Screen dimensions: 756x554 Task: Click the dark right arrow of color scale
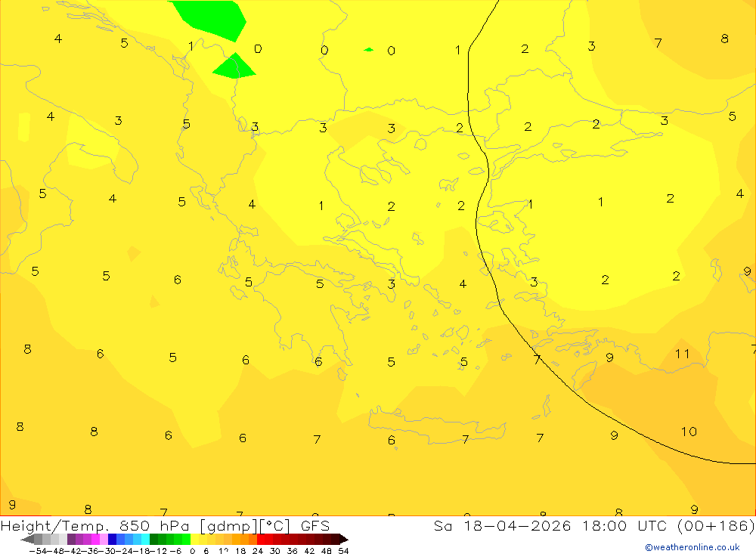(x=344, y=540)
